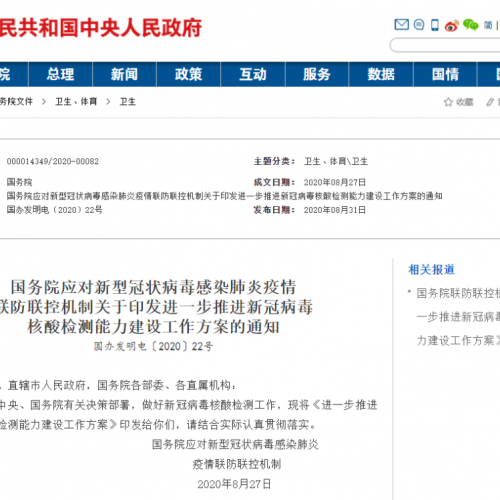Click the 主题分类 label

(x=274, y=161)
